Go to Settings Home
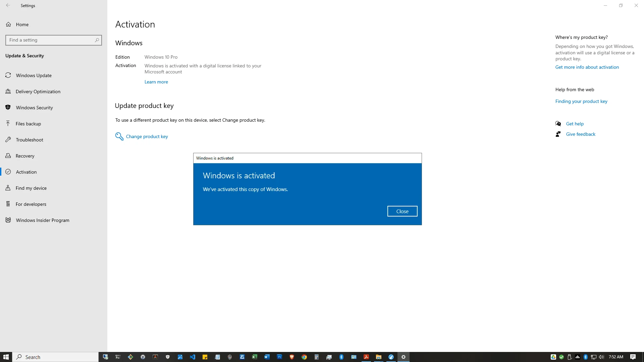This screenshot has height=362, width=644. [x=54, y=24]
